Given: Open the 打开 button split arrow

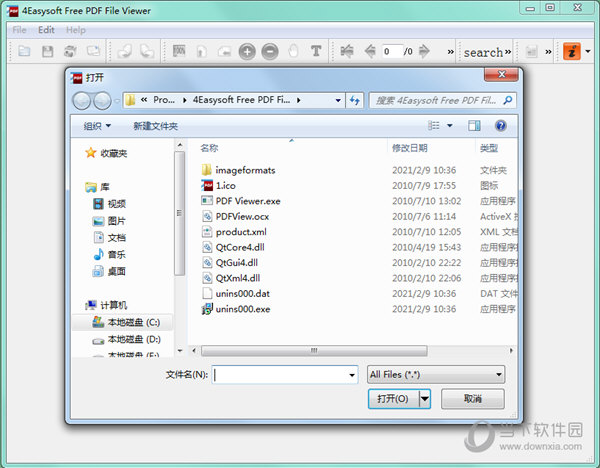Looking at the screenshot, I should pos(425,399).
